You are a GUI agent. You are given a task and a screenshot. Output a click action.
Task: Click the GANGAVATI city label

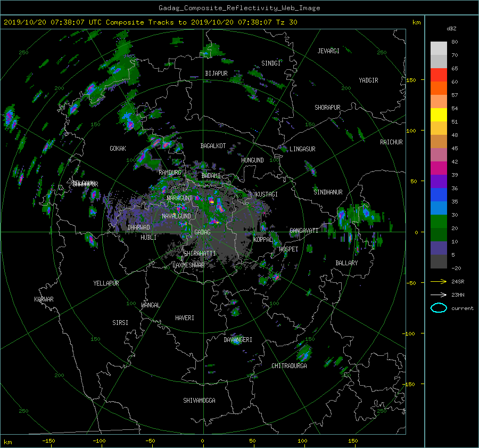[304, 231]
